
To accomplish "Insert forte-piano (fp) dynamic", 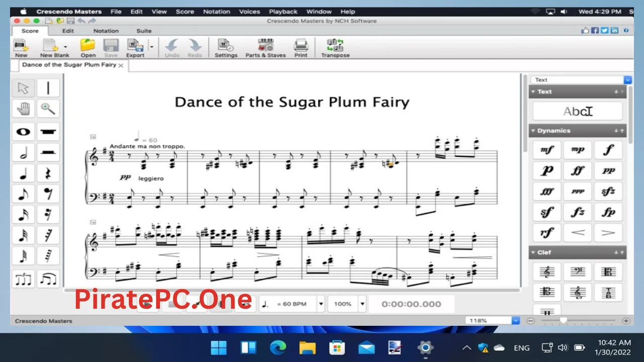I will [x=608, y=212].
